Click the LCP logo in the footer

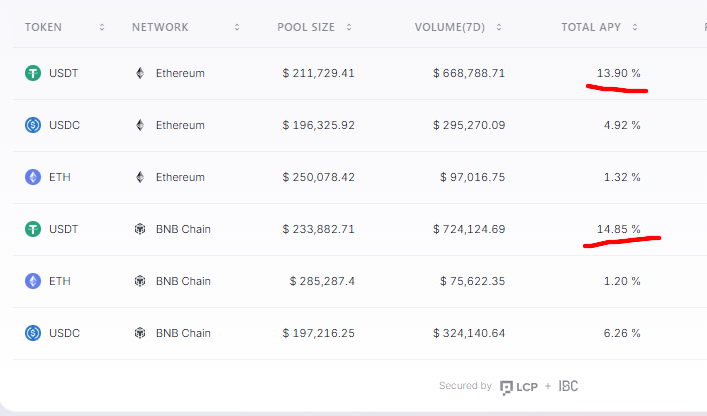(x=519, y=387)
